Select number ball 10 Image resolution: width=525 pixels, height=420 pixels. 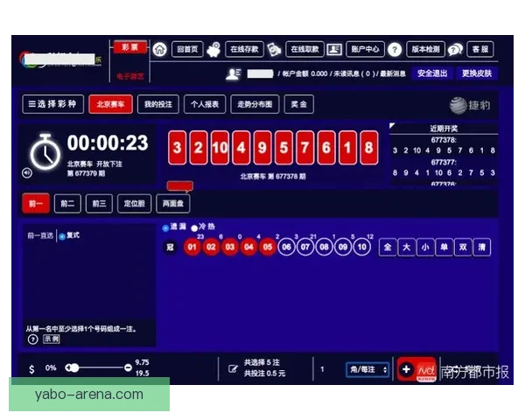(362, 247)
